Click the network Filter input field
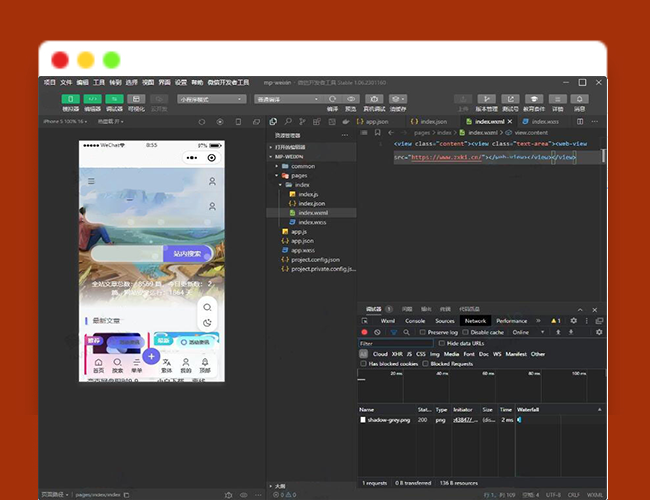Screen dimensions: 650x500 coord(396,343)
